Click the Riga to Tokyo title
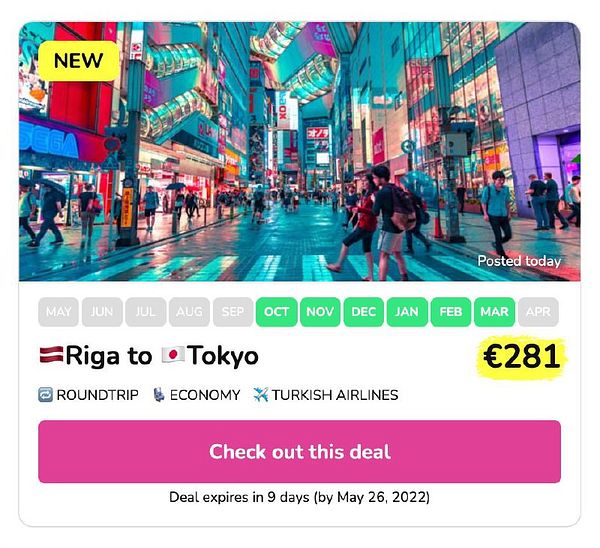 (x=149, y=356)
